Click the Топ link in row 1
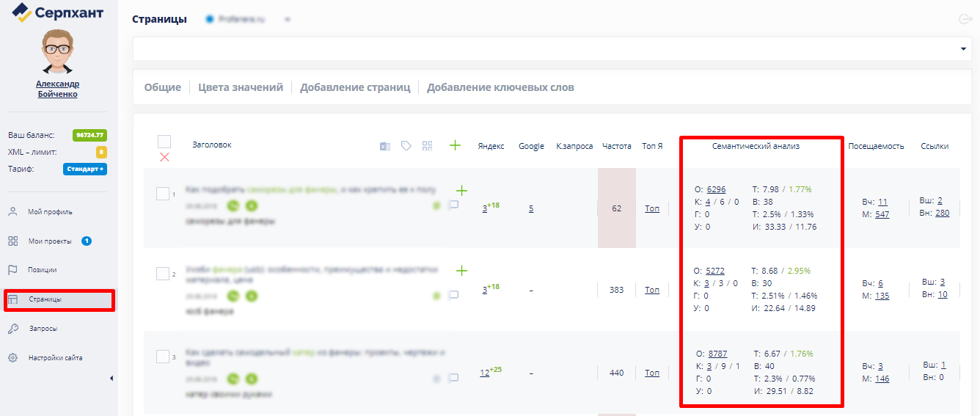Viewport: 980px width, 416px height. coord(652,208)
